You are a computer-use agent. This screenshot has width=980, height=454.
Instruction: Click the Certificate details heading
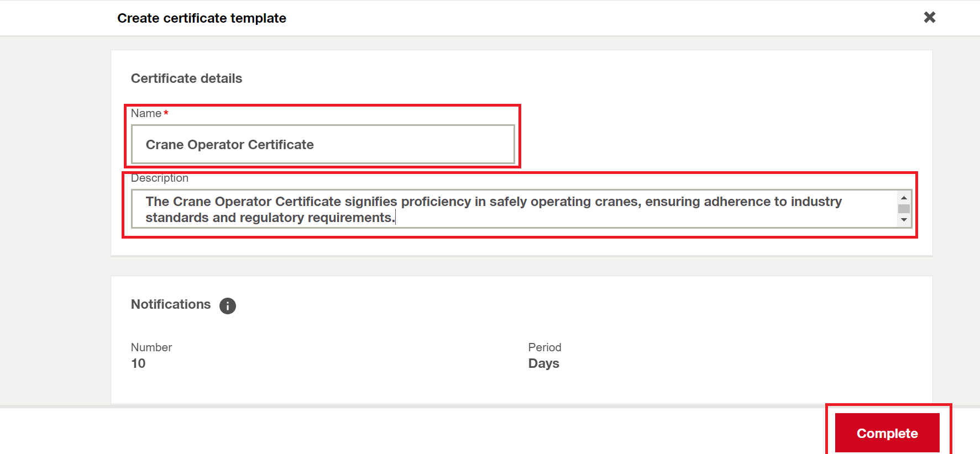186,78
